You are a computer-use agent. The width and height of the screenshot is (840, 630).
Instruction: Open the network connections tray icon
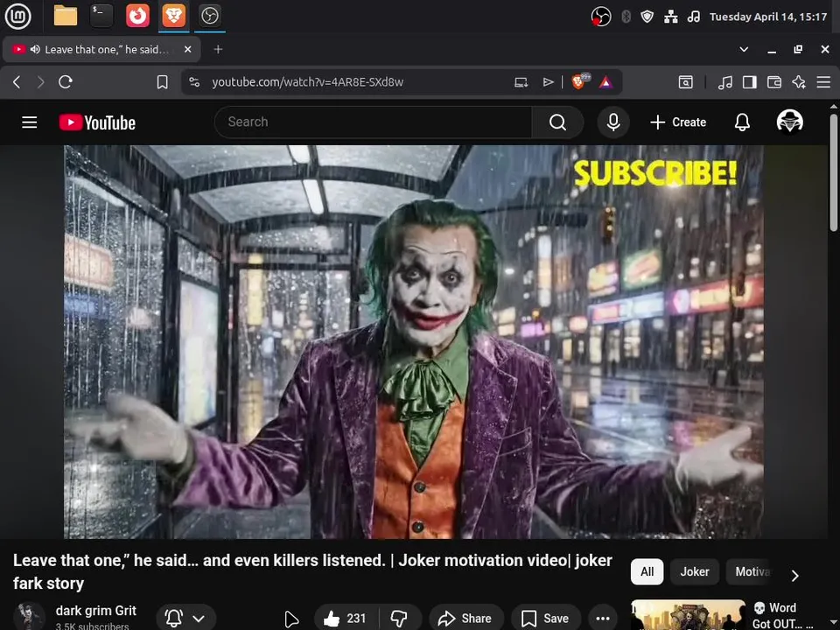click(x=671, y=17)
